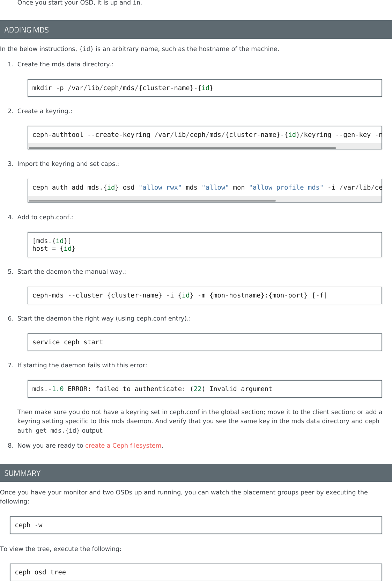The width and height of the screenshot is (392, 581).
Task: Click the mkdir -p code block
Action: point(204,88)
